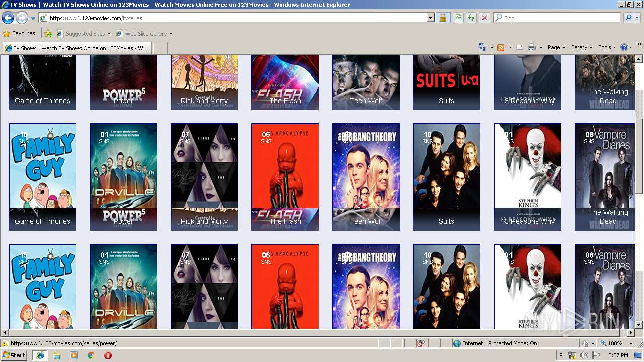Click the horizontal scrollbar left arrow
The width and height of the screenshot is (644, 362).
tap(5, 333)
